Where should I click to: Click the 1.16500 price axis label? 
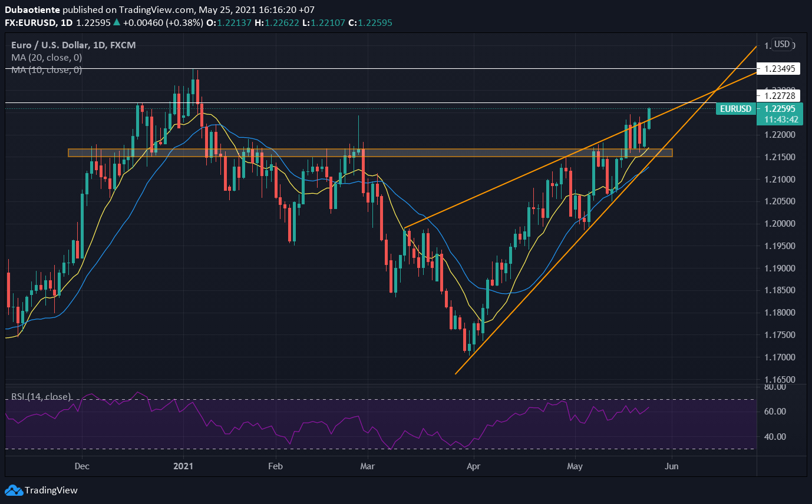point(778,380)
